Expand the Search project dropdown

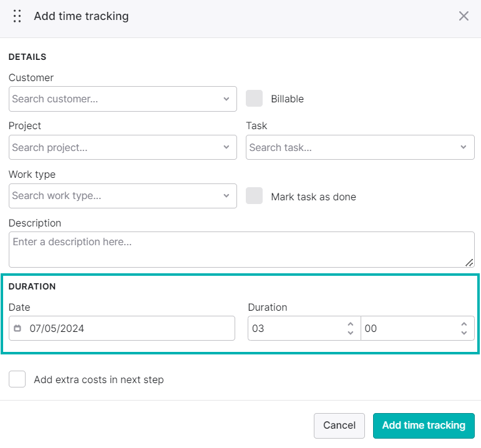tap(123, 147)
